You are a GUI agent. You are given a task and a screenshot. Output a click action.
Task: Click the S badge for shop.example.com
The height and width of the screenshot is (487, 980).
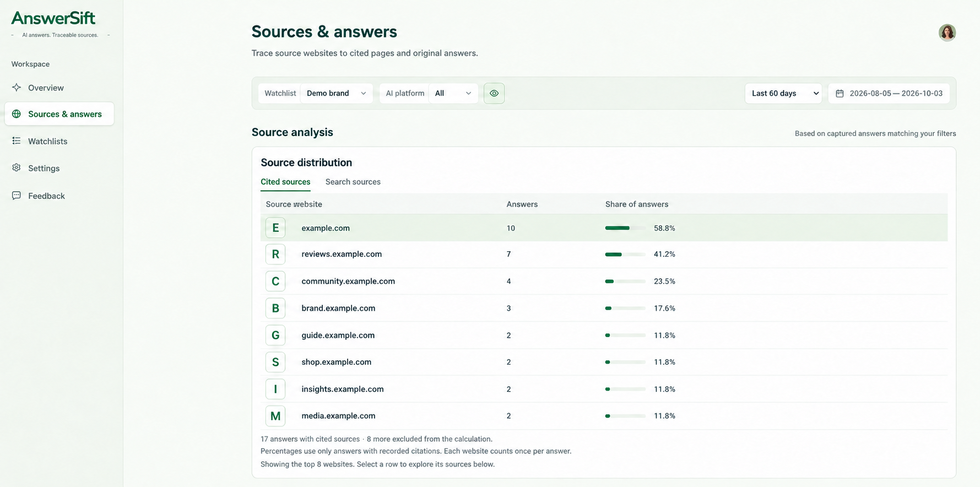(275, 362)
